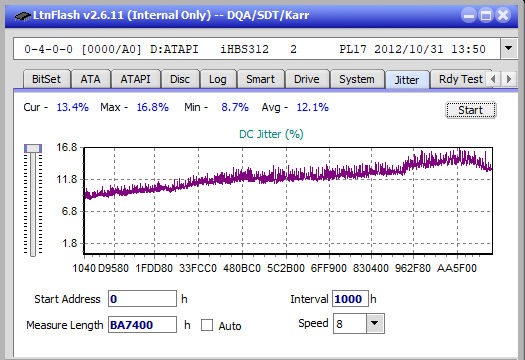
Task: Close the LtnFlash window
Action: [x=503, y=15]
